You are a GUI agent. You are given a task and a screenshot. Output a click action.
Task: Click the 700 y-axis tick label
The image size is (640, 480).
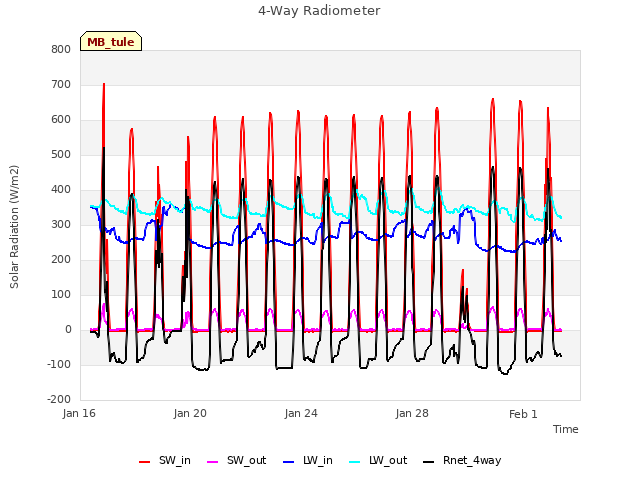click(61, 84)
